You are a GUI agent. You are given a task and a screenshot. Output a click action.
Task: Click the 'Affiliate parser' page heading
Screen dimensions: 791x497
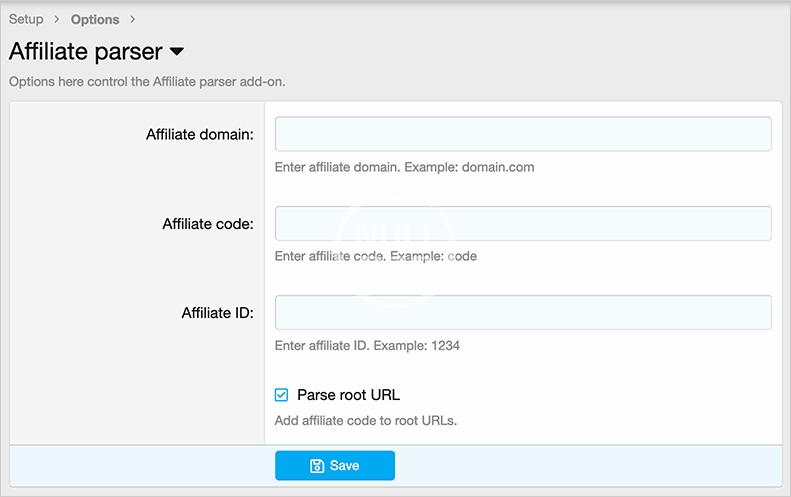(x=85, y=51)
